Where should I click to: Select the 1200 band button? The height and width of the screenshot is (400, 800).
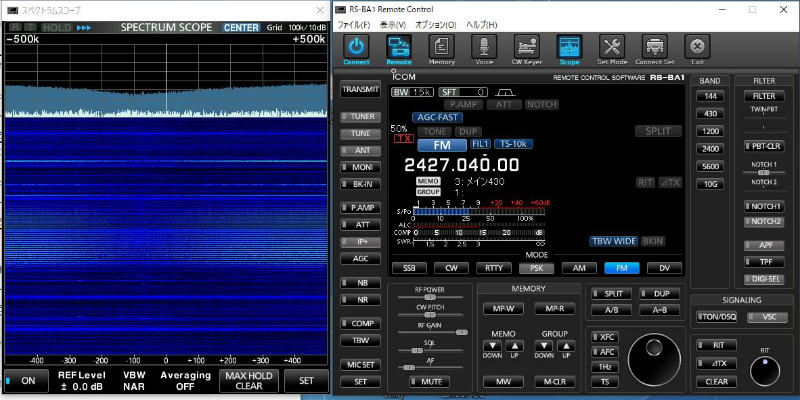click(710, 131)
